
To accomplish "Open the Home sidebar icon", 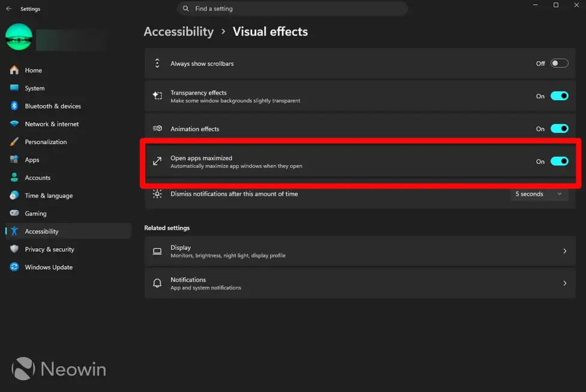I will tap(14, 70).
